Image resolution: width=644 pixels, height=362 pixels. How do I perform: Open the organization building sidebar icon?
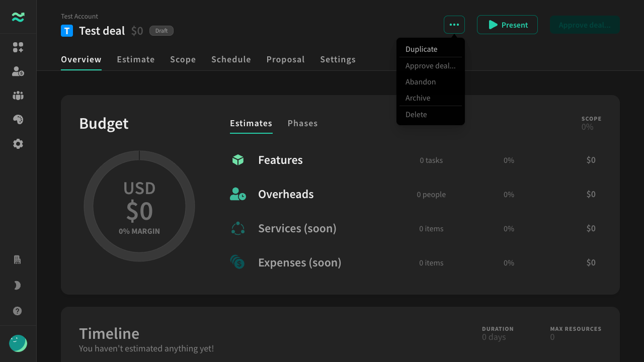tap(18, 260)
